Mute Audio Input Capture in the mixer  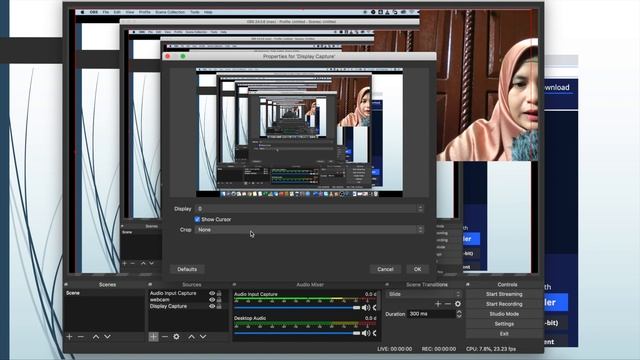click(365, 308)
